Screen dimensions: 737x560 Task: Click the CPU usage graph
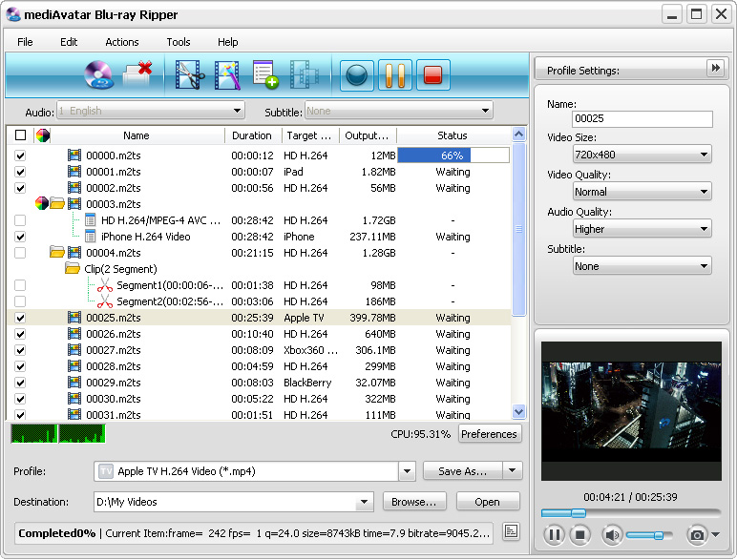pyautogui.click(x=58, y=434)
